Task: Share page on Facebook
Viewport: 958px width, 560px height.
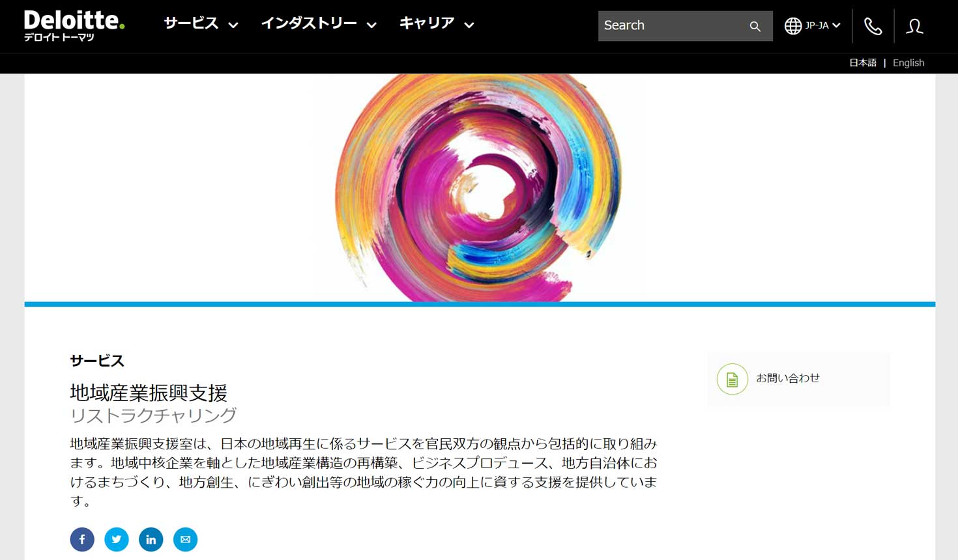Action: coord(82,539)
